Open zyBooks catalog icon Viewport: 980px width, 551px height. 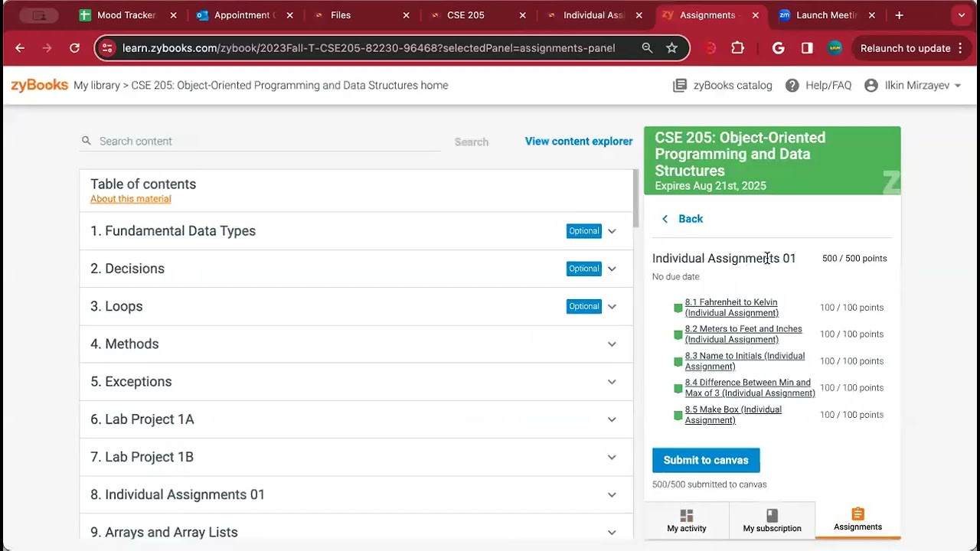(x=679, y=86)
